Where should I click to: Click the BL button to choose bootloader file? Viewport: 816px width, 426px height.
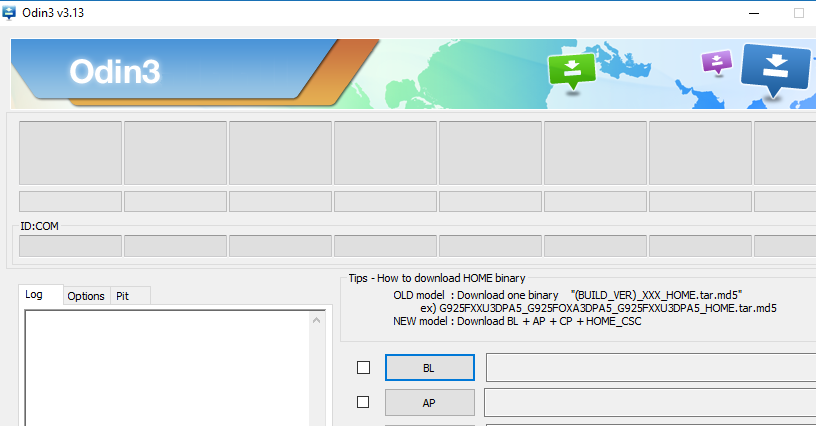[429, 368]
